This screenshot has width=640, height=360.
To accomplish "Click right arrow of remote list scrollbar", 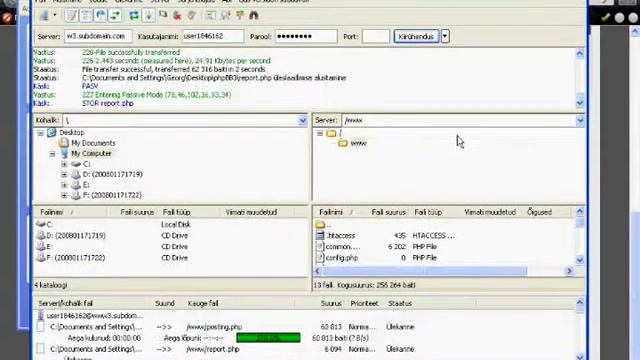I will [x=569, y=271].
